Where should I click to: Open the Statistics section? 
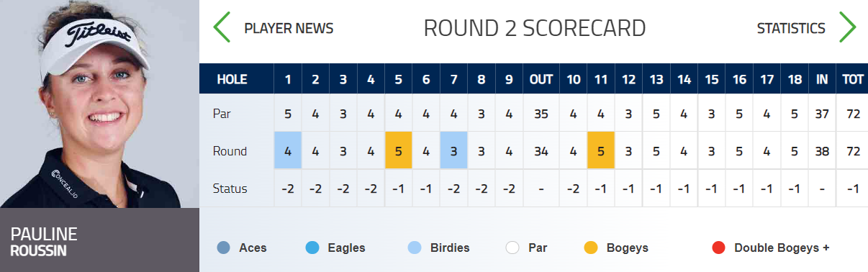point(791,29)
